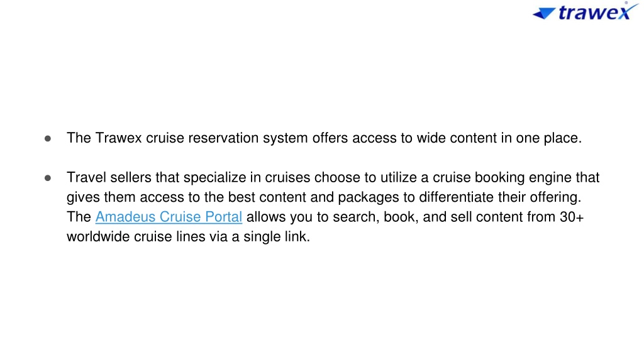644x362 pixels.
Task: Select the second bullet point dot
Action: (x=48, y=178)
